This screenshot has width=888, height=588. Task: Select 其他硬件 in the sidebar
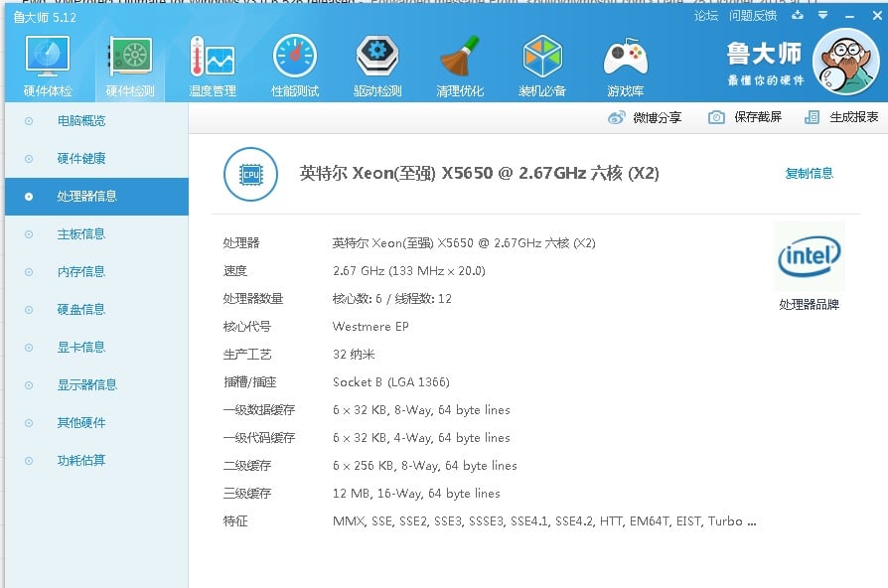tap(96, 422)
